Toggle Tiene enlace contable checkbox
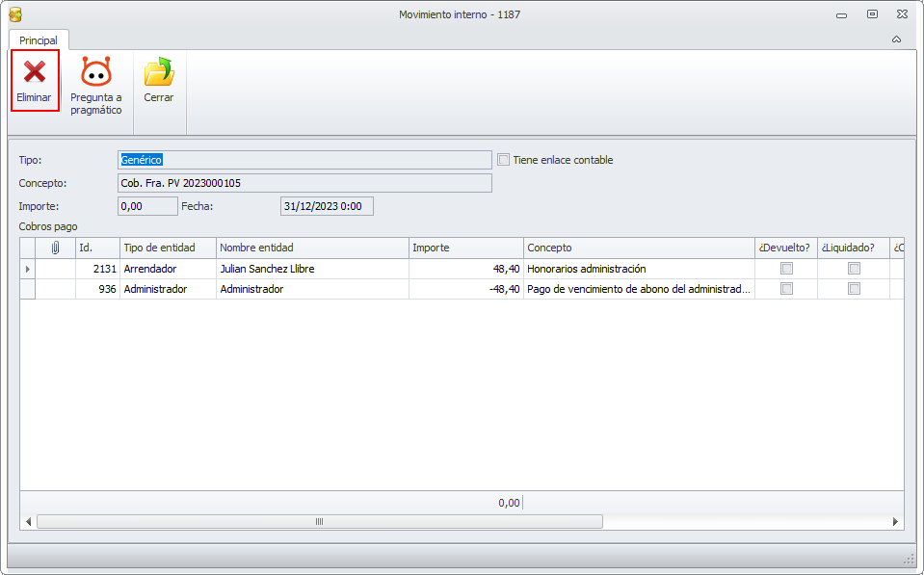 tap(503, 160)
